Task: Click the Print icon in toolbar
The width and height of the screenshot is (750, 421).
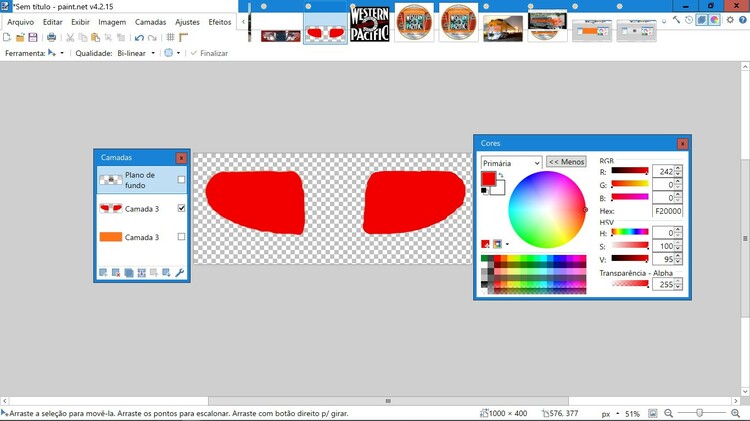Action: 51,37
